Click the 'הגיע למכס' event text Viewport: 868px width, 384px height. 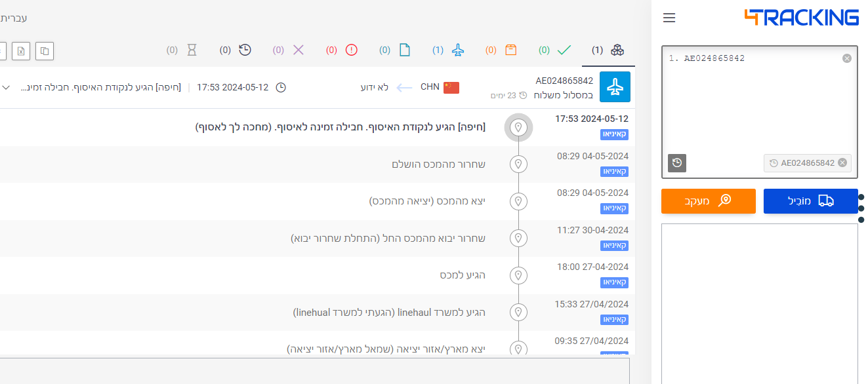pos(463,275)
